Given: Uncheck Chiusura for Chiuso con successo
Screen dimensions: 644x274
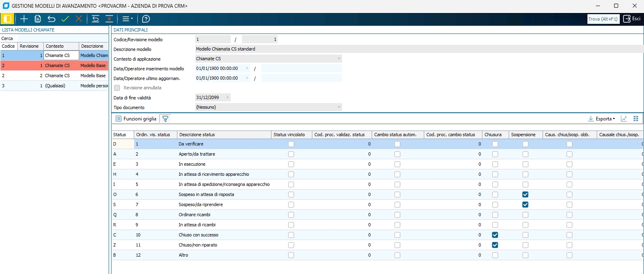Looking at the screenshot, I should click(495, 235).
